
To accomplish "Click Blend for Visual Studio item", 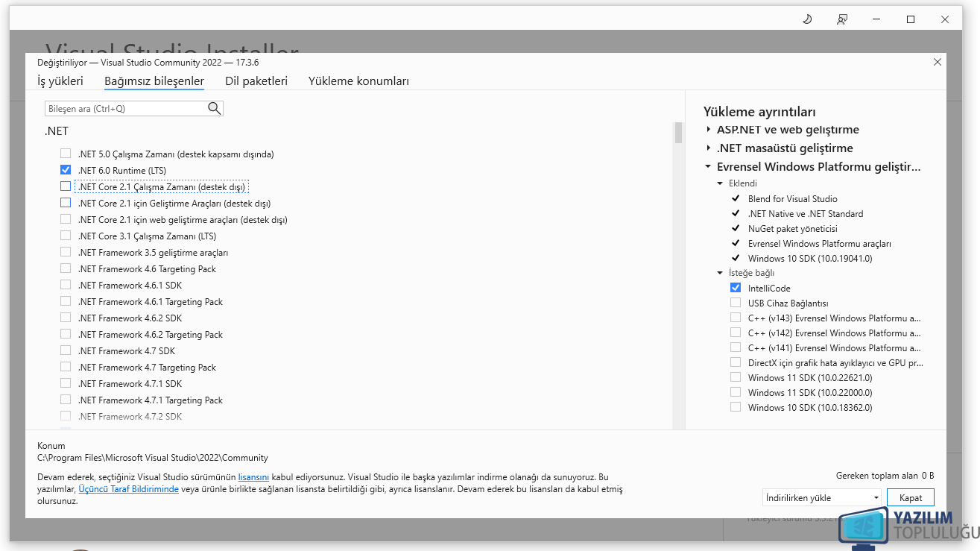I will click(793, 199).
